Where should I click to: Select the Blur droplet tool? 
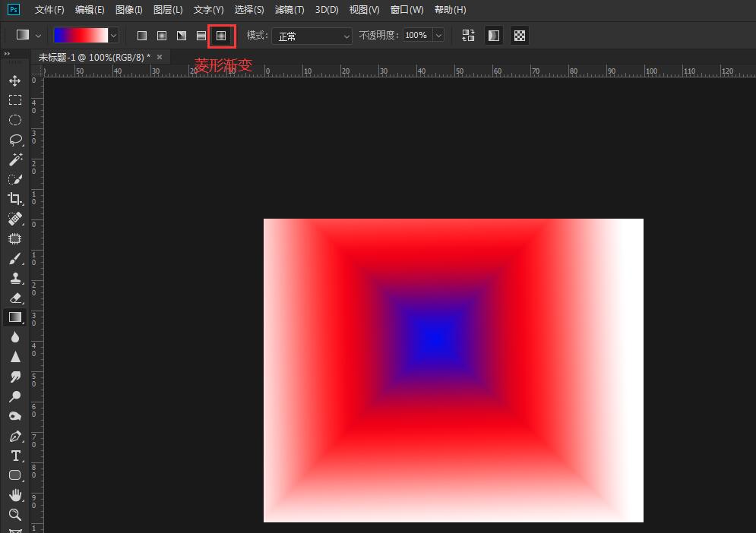coord(15,337)
